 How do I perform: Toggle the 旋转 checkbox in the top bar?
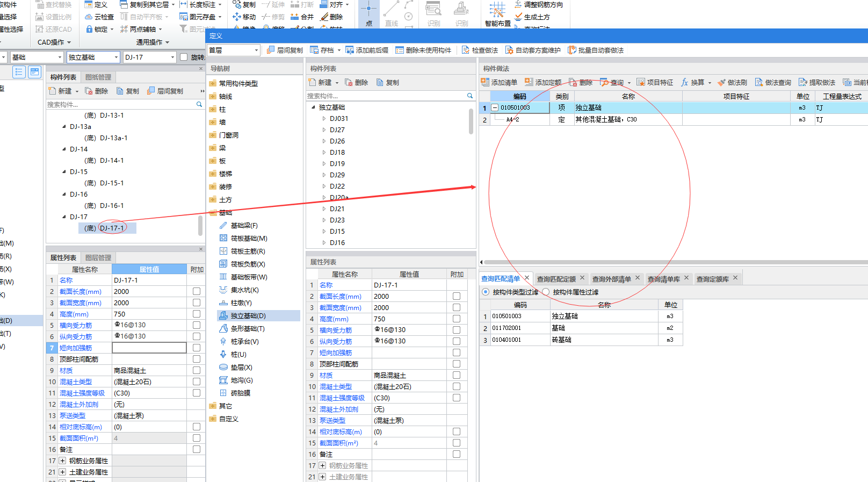184,57
